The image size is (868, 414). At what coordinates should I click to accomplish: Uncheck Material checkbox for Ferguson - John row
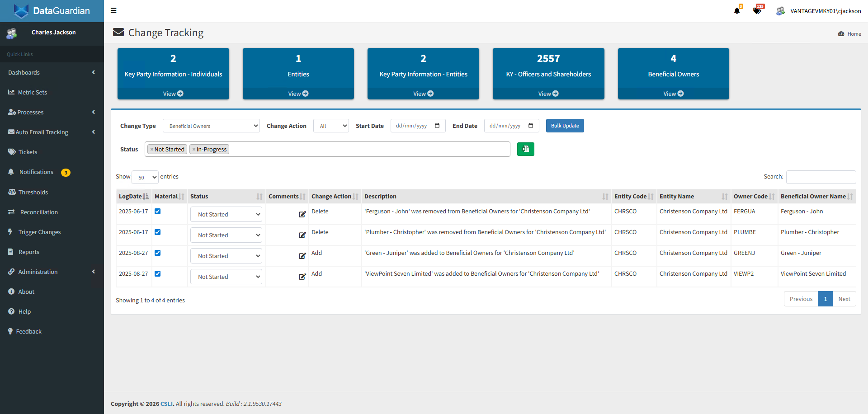click(x=158, y=212)
